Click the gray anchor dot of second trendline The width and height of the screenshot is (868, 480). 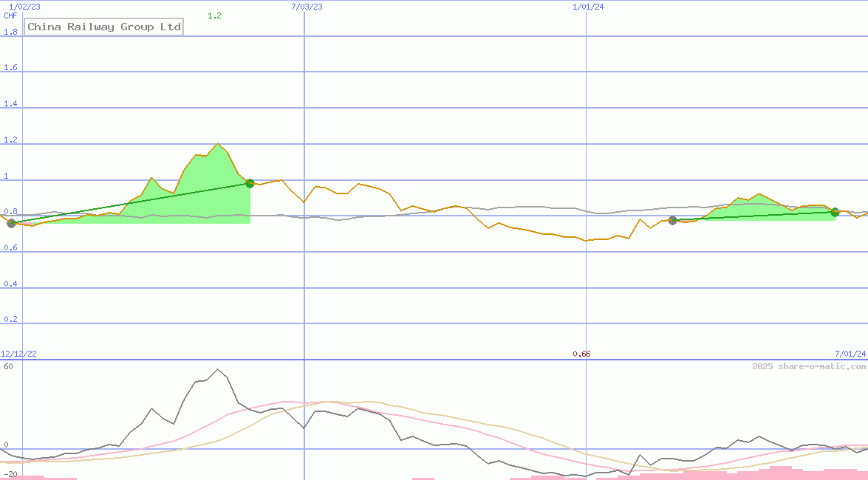[x=673, y=219]
